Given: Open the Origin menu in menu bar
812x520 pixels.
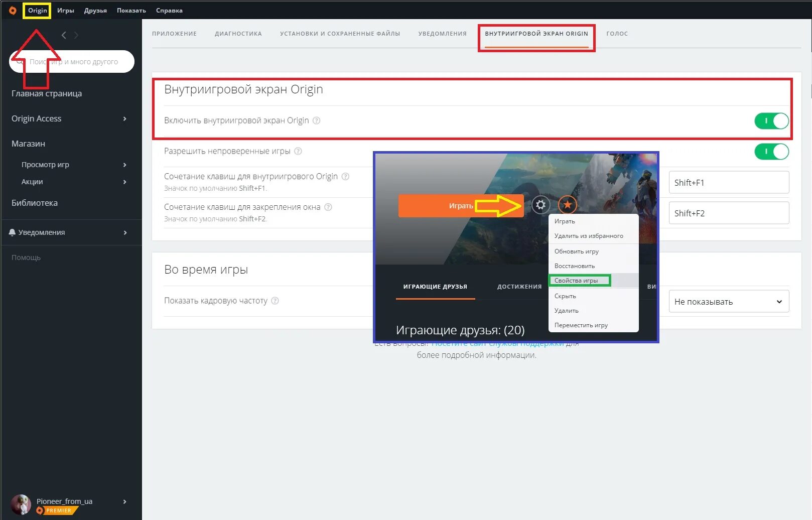Looking at the screenshot, I should point(37,11).
